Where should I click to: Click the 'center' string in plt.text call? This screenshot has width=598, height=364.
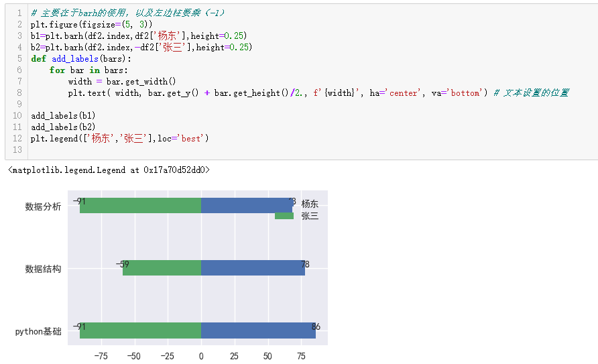coord(405,93)
